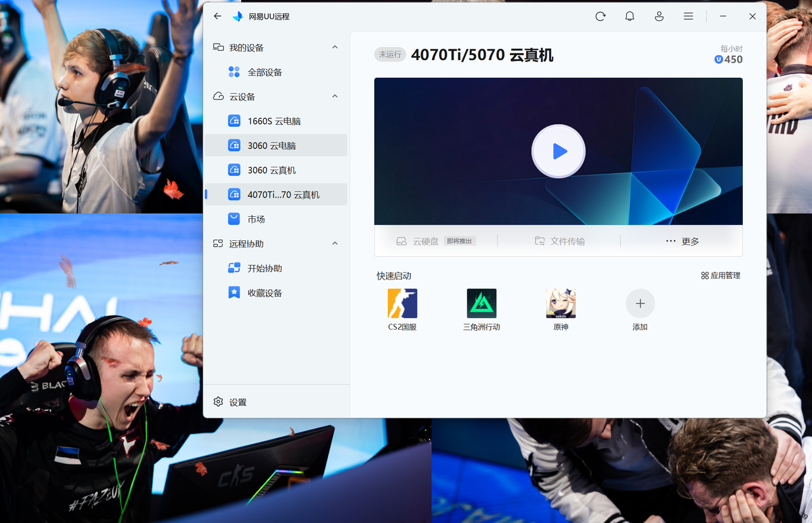Start the cloud machine with play button
Image resolution: width=812 pixels, height=523 pixels.
click(558, 151)
